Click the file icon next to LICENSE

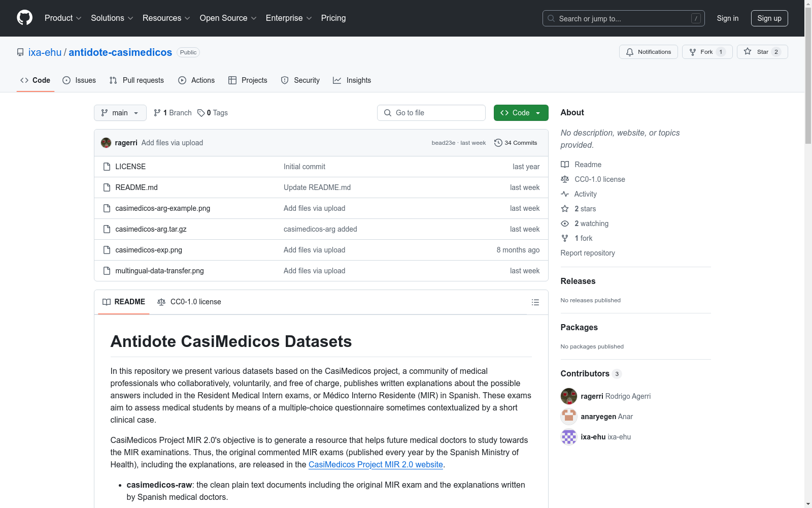[107, 167]
